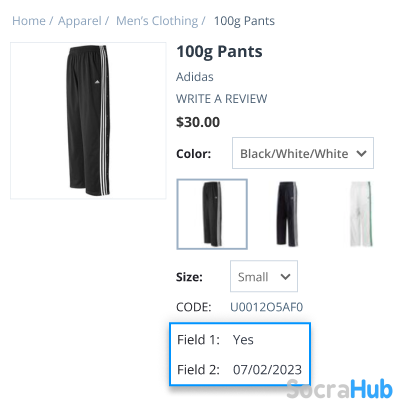Open the main product image
400x400 pixels.
88,121
